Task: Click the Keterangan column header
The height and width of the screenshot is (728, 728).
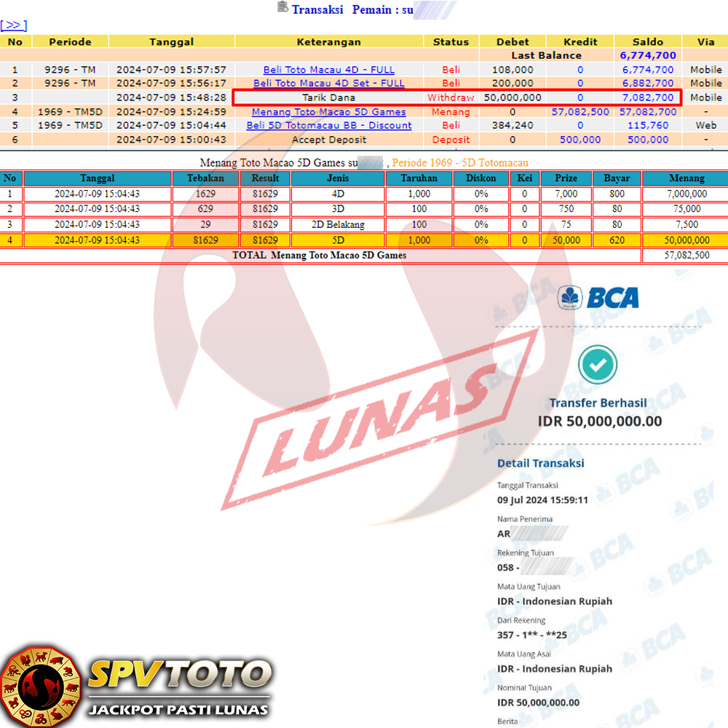Action: [x=328, y=42]
